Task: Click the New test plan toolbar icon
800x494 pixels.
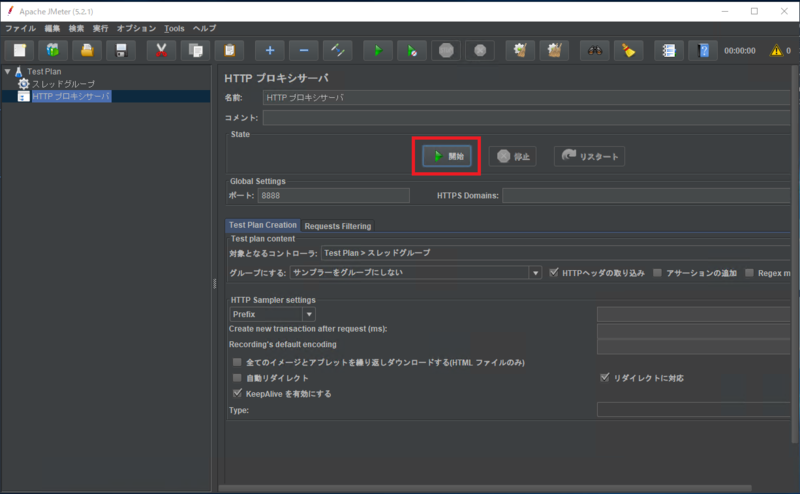Action: click(x=19, y=51)
